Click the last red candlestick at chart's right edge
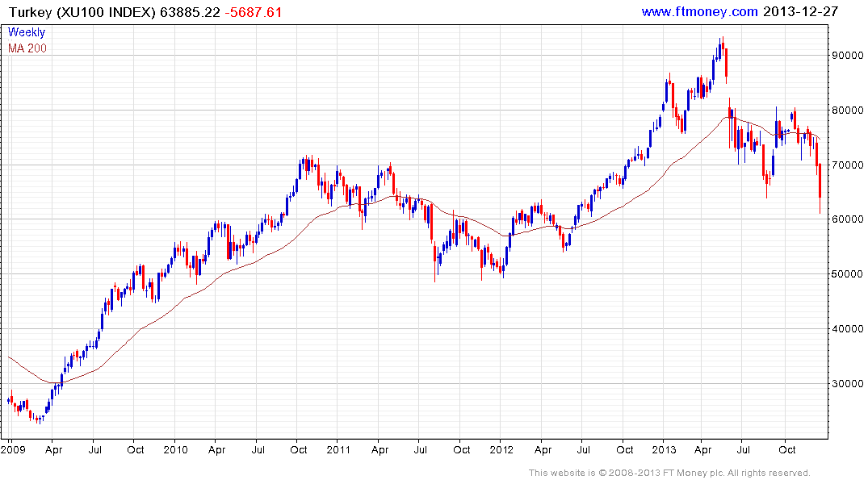868x484 pixels. click(x=820, y=188)
